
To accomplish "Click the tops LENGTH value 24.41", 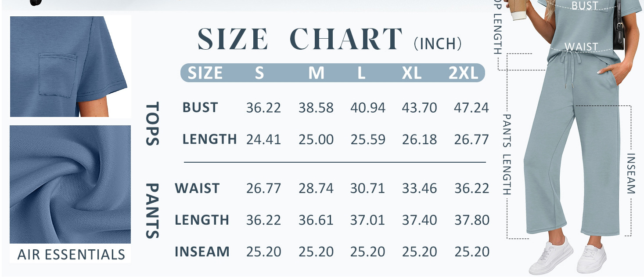I will click(x=263, y=140).
